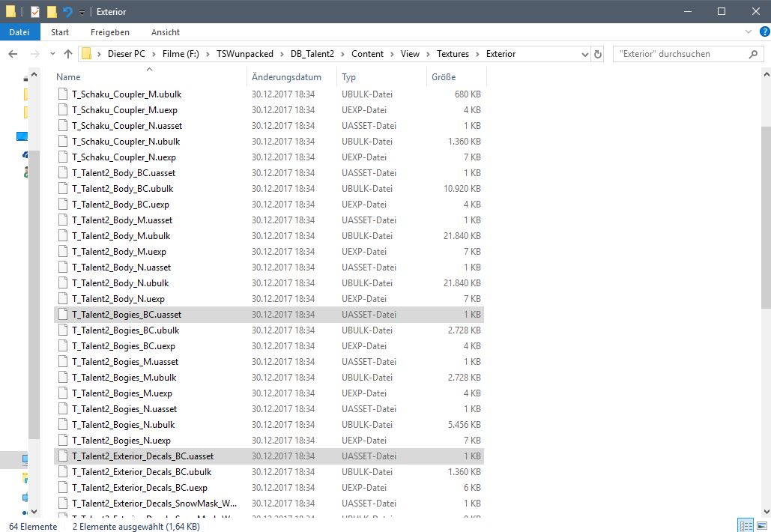Click magnifier icon in search box
Viewport: 771px width, 532px height.
754,54
